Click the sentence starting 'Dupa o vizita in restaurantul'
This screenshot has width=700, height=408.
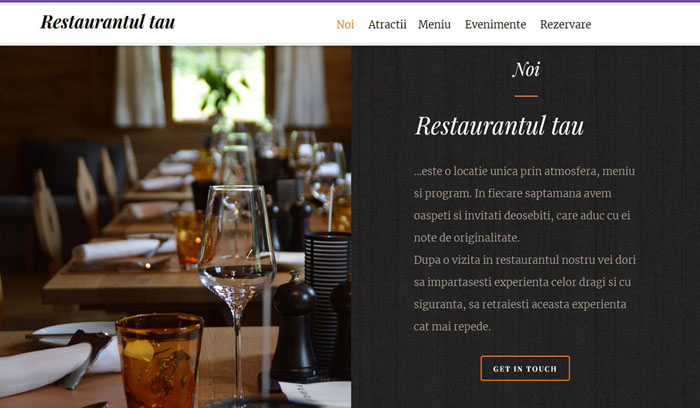point(525,293)
